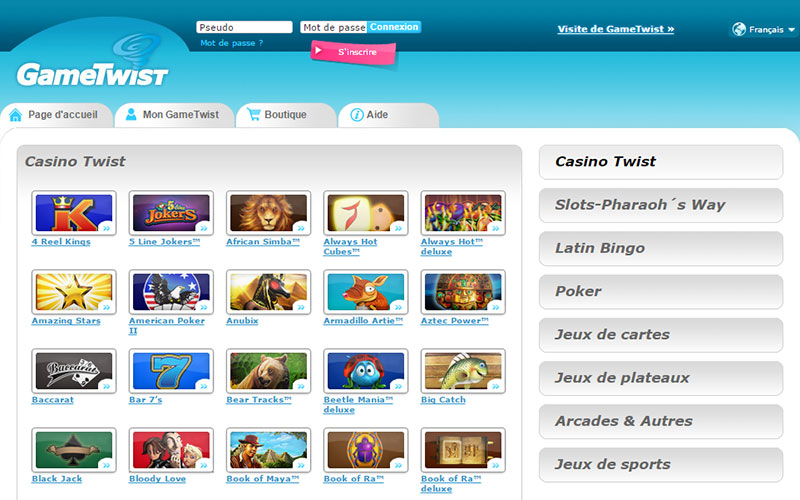This screenshot has width=800, height=500.
Task: Go to the Page d'accueil tab
Action: (x=56, y=115)
